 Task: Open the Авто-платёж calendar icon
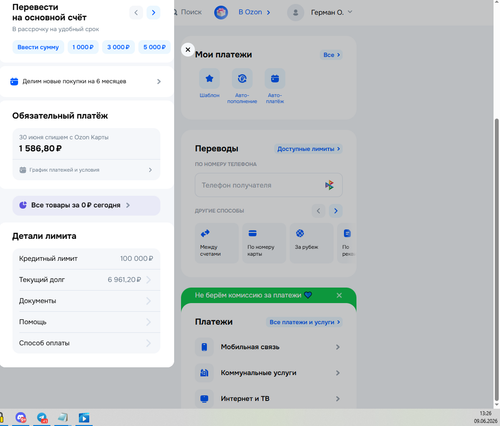(x=275, y=79)
